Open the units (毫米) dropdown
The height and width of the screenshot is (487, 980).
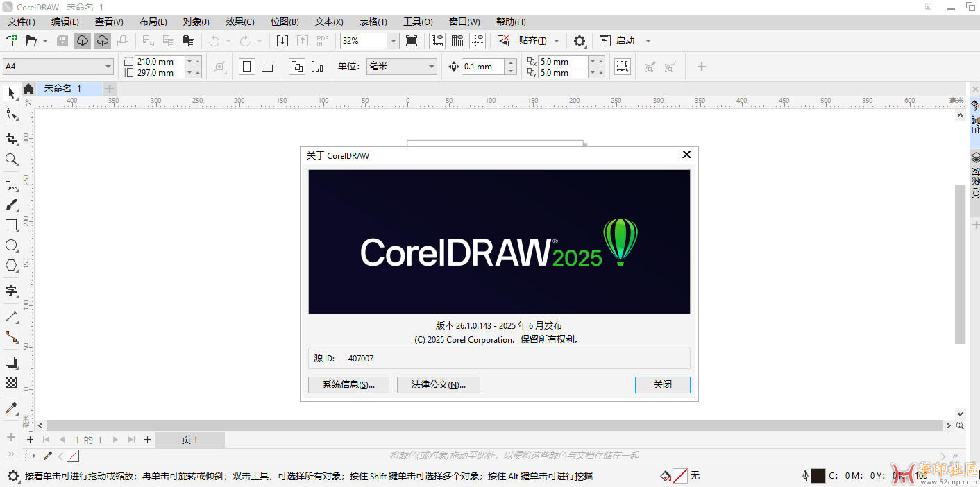pos(431,67)
